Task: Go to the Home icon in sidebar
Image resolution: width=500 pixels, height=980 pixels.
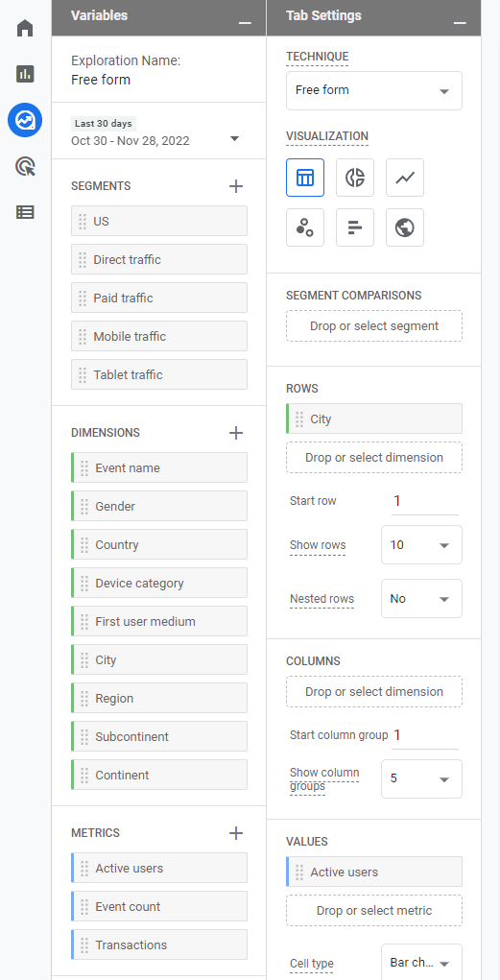Action: pos(25,28)
